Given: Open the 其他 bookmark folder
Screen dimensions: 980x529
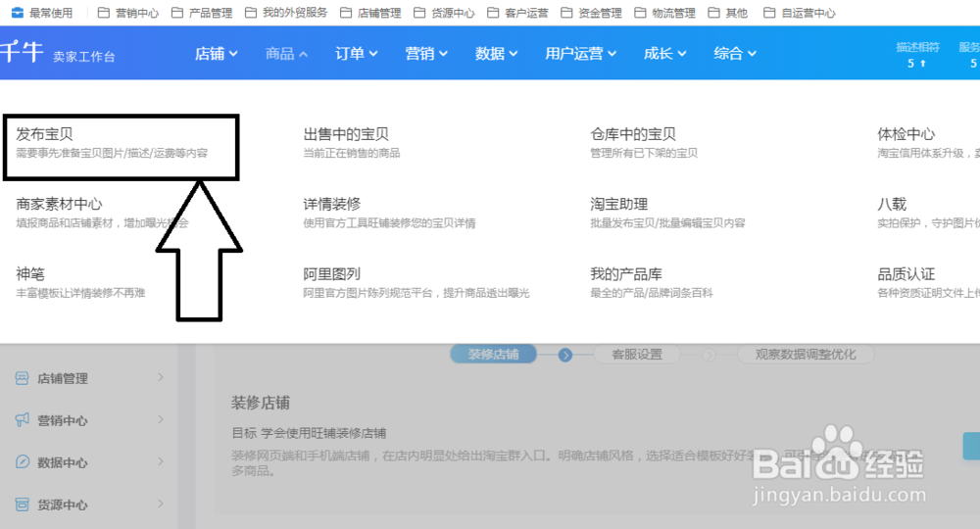Looking at the screenshot, I should pos(728,13).
